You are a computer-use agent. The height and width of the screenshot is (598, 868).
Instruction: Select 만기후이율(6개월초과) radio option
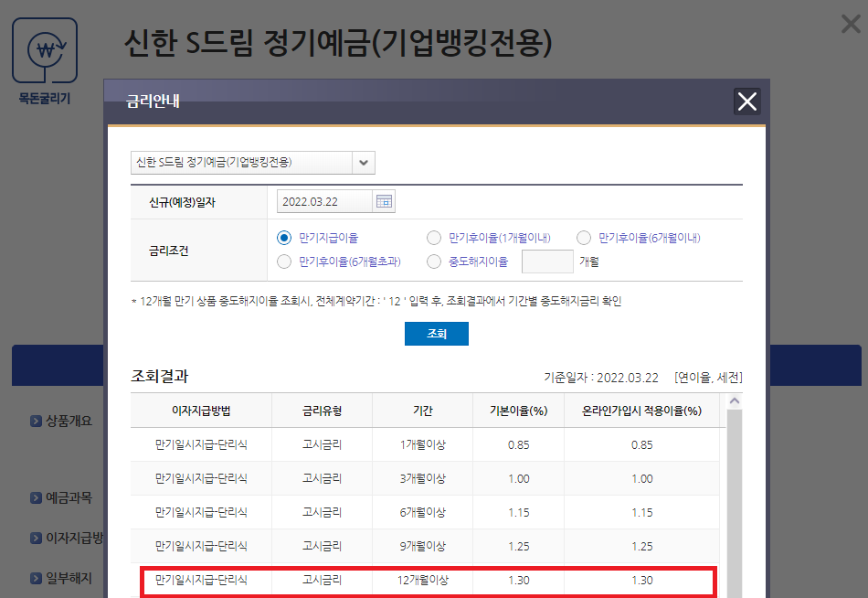284,262
